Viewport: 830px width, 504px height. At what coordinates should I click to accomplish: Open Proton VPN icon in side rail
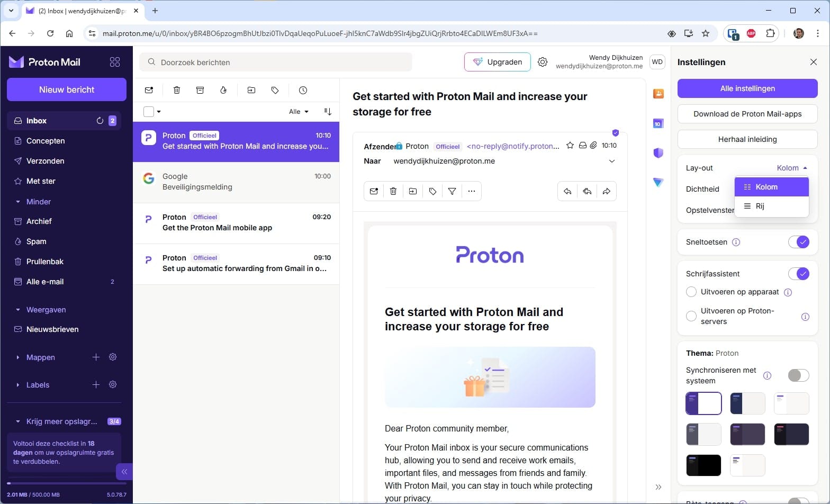tap(658, 182)
